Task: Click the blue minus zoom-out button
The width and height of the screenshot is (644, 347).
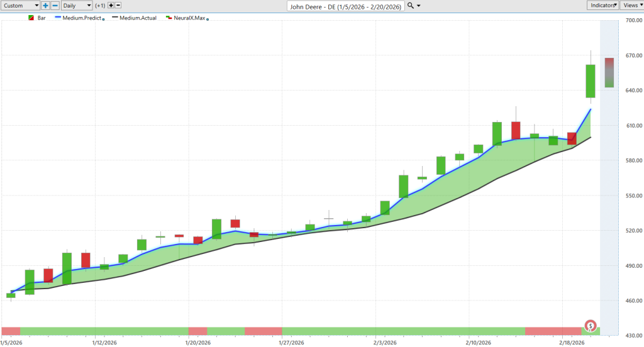Action: 55,6
